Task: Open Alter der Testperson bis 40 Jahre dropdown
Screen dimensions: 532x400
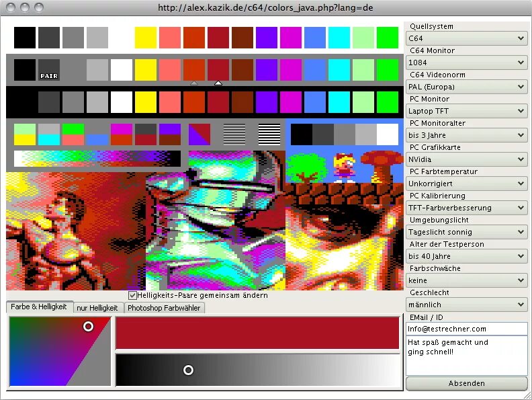Action: 467,256
